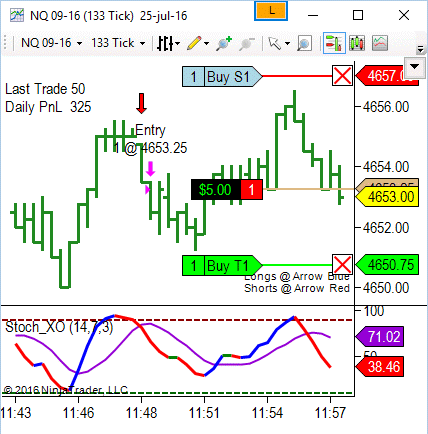Viewport: 428px width, 434px height.
Task: Open the indicators chart icon
Action: tap(380, 43)
